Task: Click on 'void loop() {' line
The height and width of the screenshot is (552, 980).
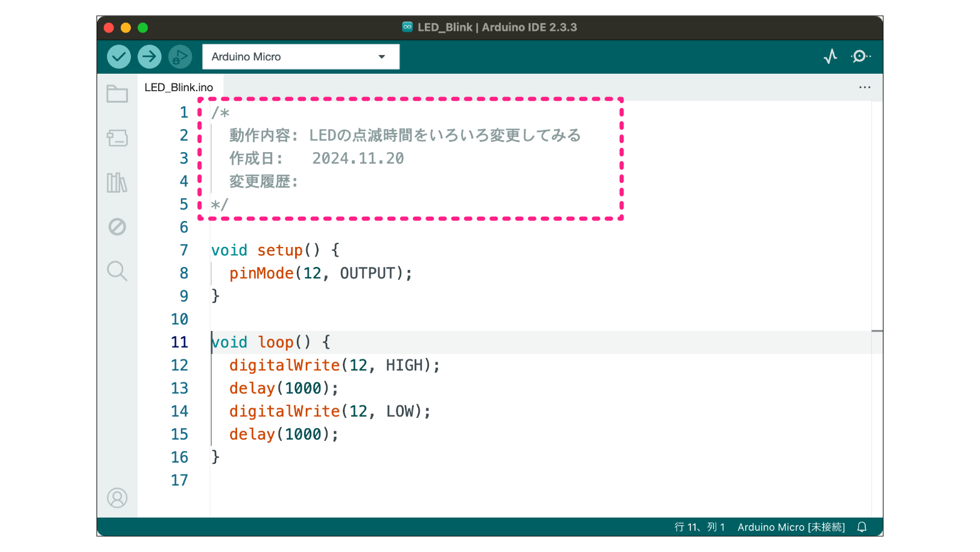Action: (x=270, y=342)
